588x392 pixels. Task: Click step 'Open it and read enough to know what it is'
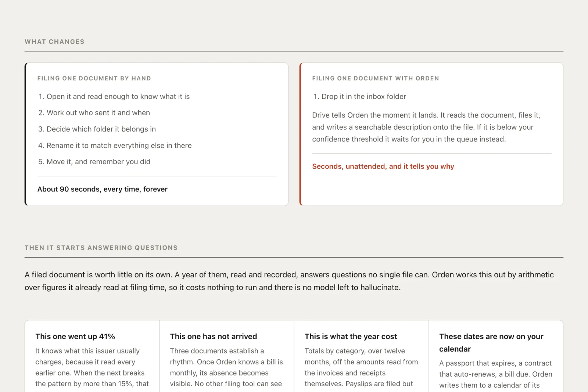click(x=118, y=96)
